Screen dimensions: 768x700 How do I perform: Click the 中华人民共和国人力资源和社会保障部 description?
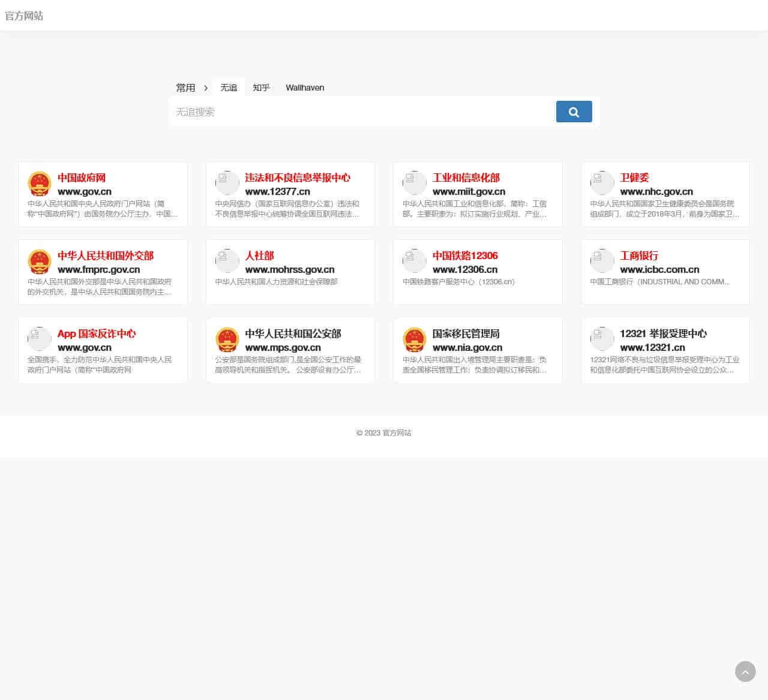tap(277, 281)
